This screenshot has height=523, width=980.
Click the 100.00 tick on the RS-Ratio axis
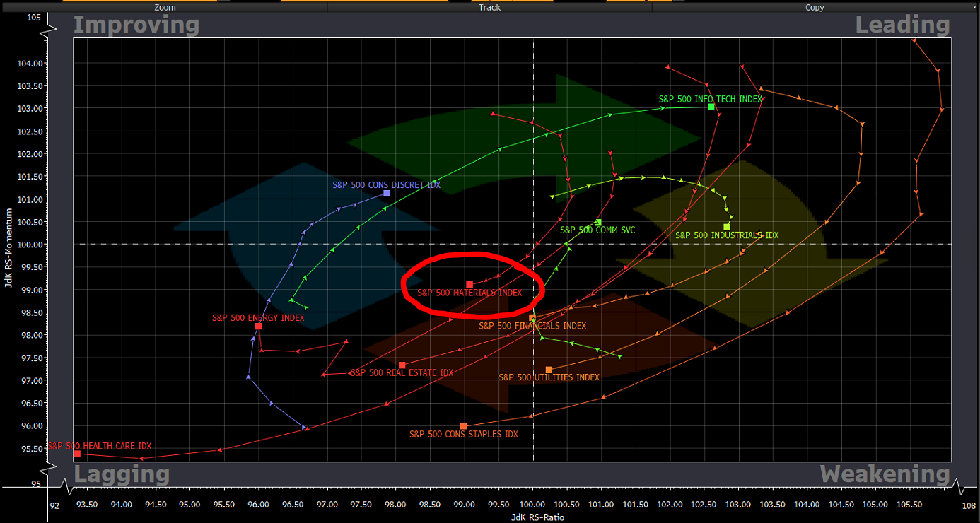coord(532,505)
